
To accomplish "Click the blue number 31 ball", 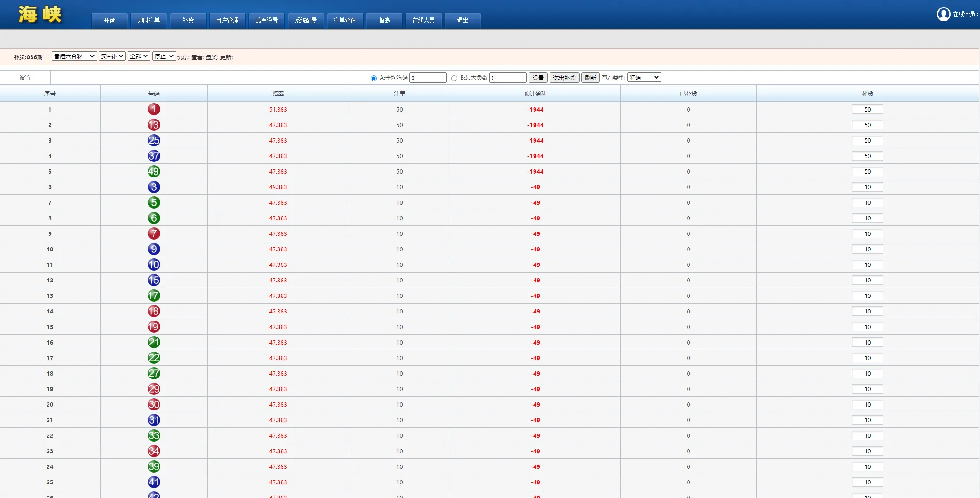I will [154, 420].
